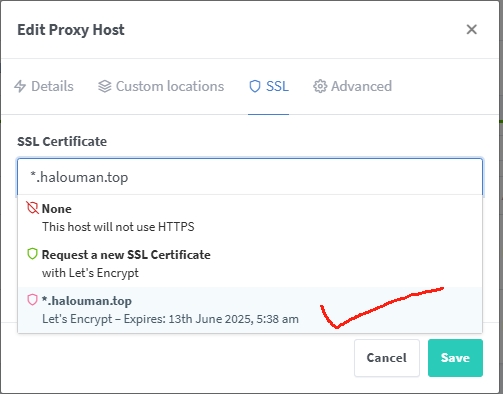This screenshot has width=503, height=394.
Task: Save the proxy host changes
Action: [455, 358]
